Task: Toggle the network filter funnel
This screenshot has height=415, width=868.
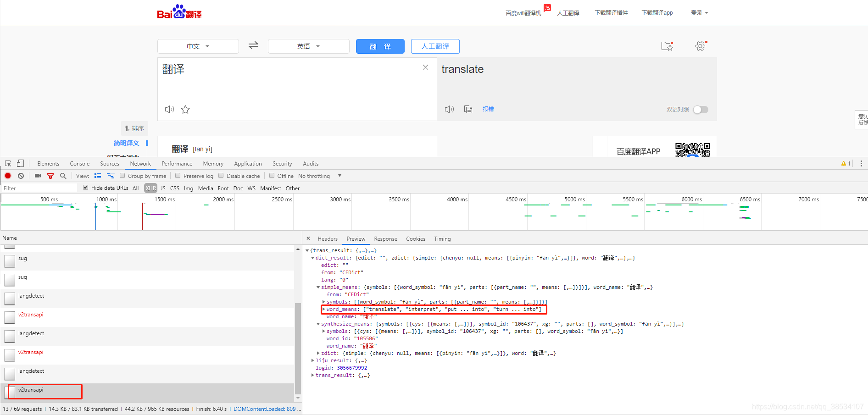Action: click(50, 176)
